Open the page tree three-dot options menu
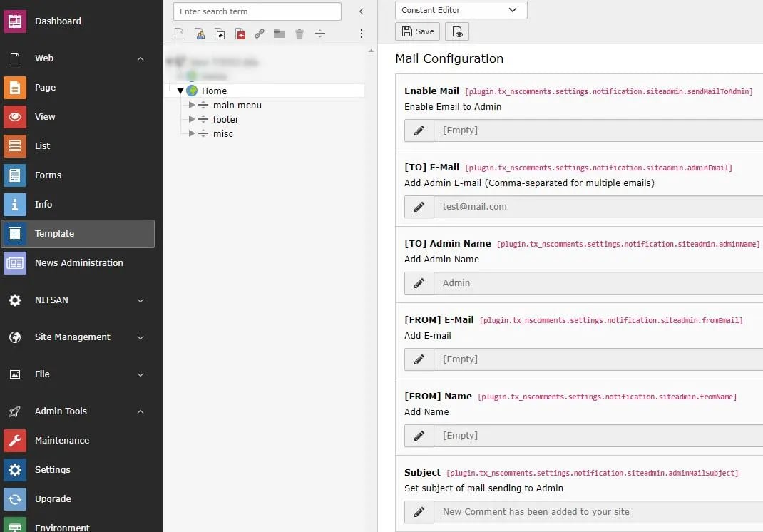 [x=361, y=34]
